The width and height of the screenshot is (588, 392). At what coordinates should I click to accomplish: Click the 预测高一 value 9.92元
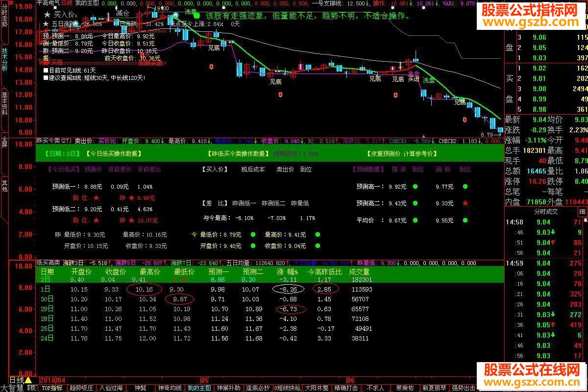[x=397, y=187]
